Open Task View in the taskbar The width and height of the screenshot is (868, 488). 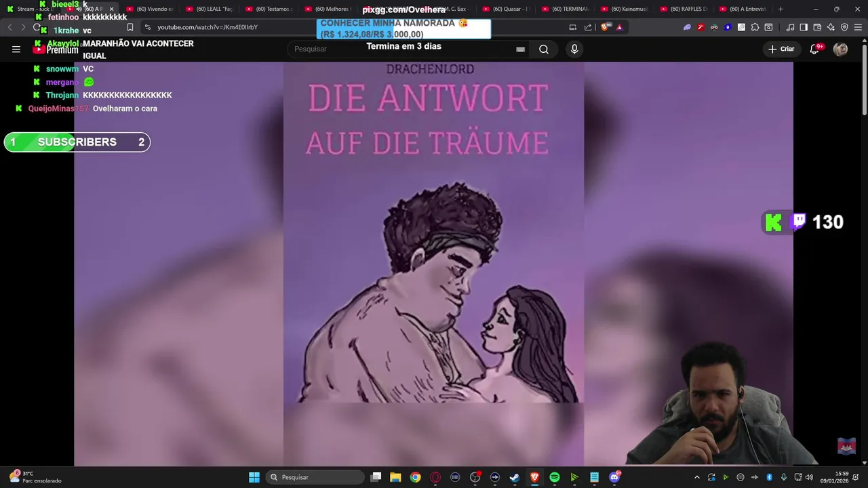376,477
